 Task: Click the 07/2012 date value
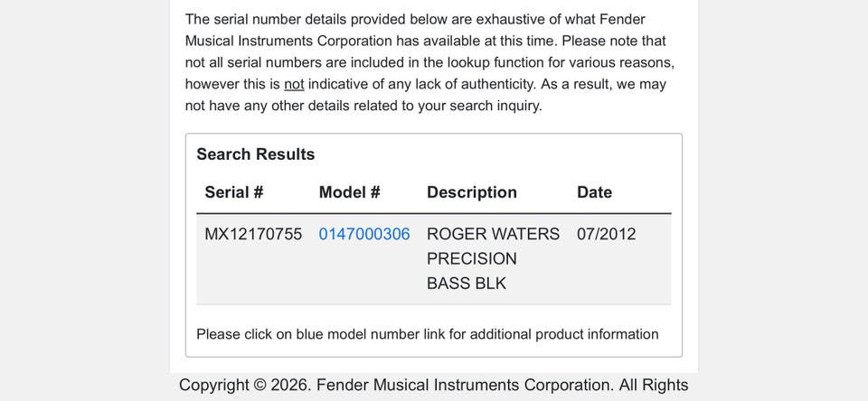(x=606, y=234)
